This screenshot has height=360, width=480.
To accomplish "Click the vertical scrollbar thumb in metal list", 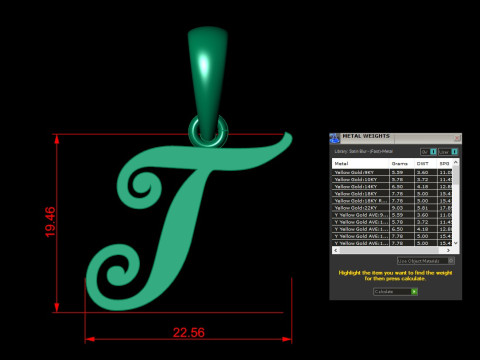I will 456,175.
